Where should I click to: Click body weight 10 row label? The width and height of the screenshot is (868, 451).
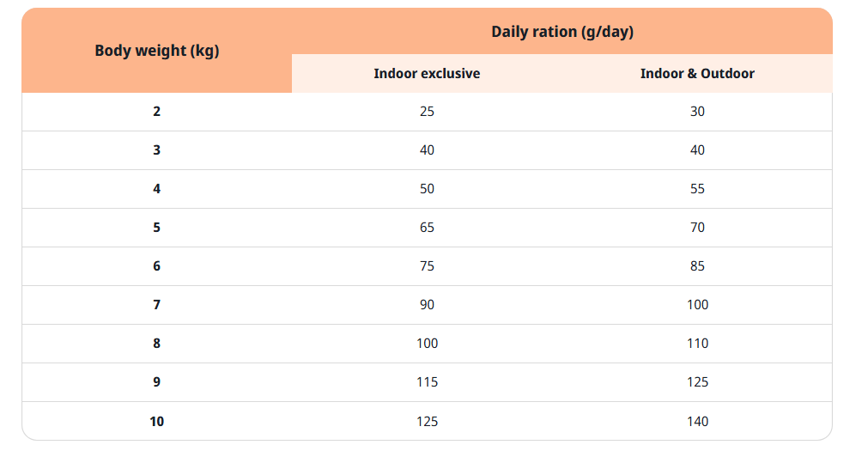[x=156, y=421]
